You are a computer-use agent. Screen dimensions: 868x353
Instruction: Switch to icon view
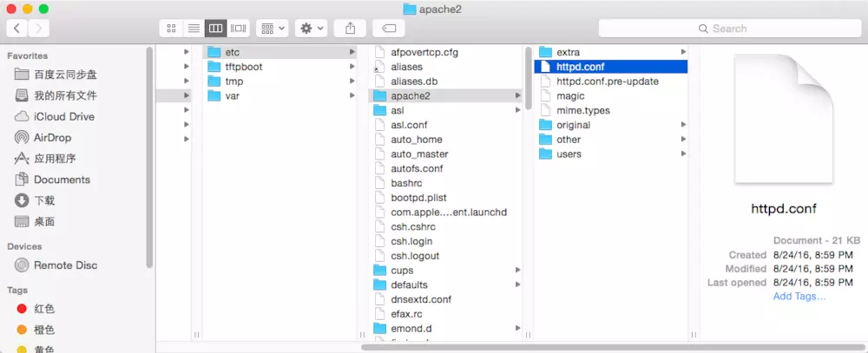pos(171,29)
